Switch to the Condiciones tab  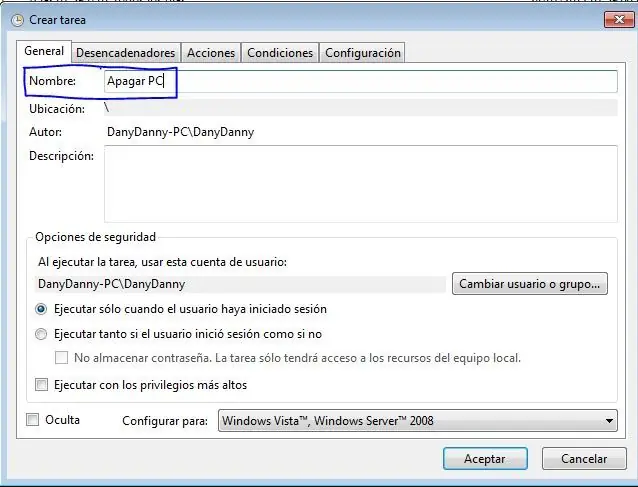pos(280,53)
